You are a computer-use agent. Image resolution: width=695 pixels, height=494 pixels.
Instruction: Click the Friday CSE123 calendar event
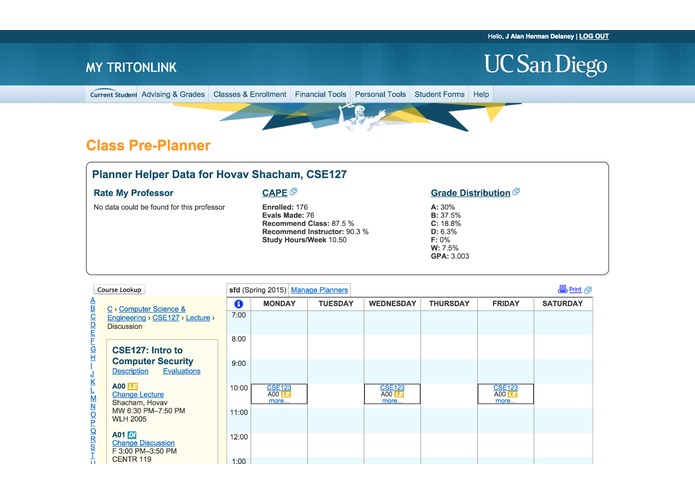pos(506,394)
